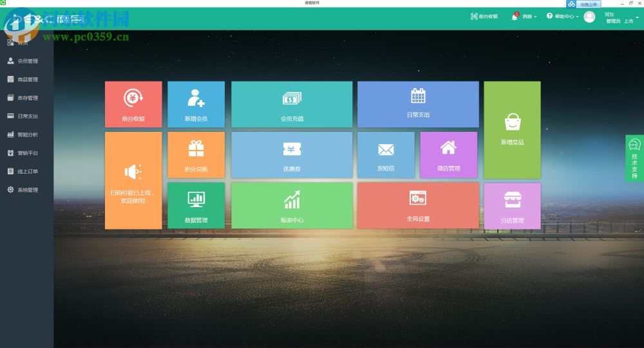Open 技术支持 chat support side tab
The width and height of the screenshot is (644, 348).
coord(634,158)
